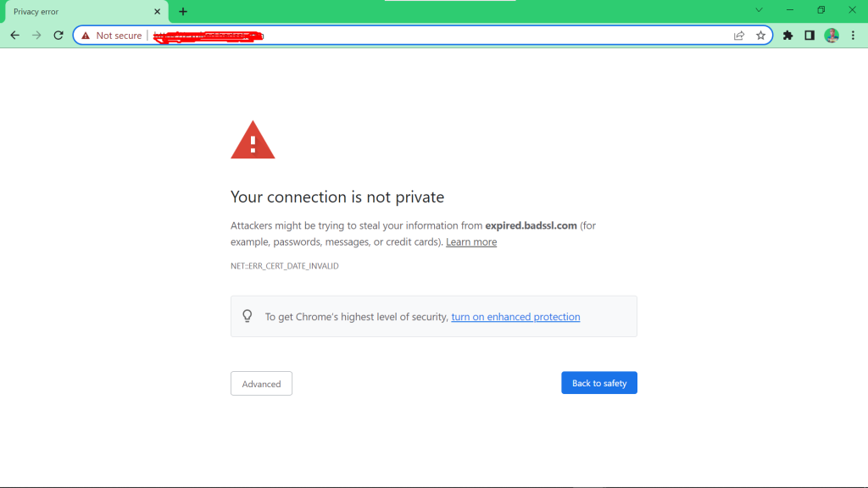Click the browser back arrow
Screen dimensions: 868x488
click(14, 36)
